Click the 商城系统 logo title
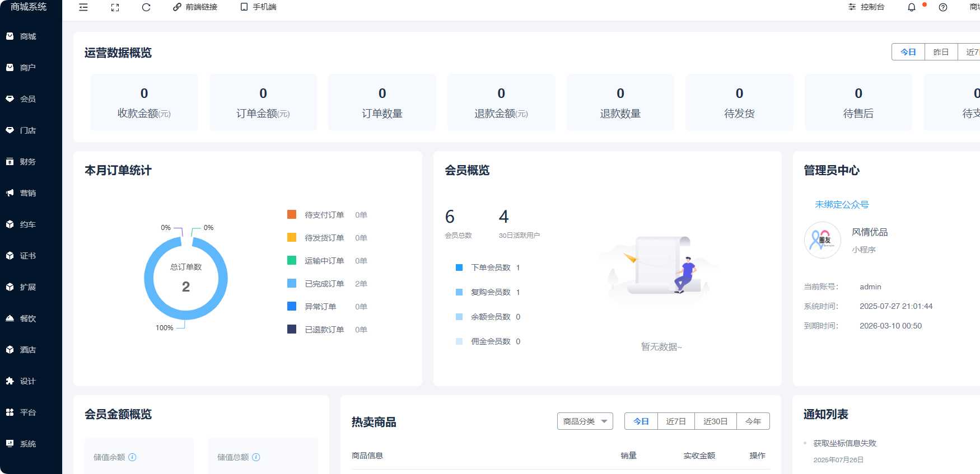 (x=29, y=7)
